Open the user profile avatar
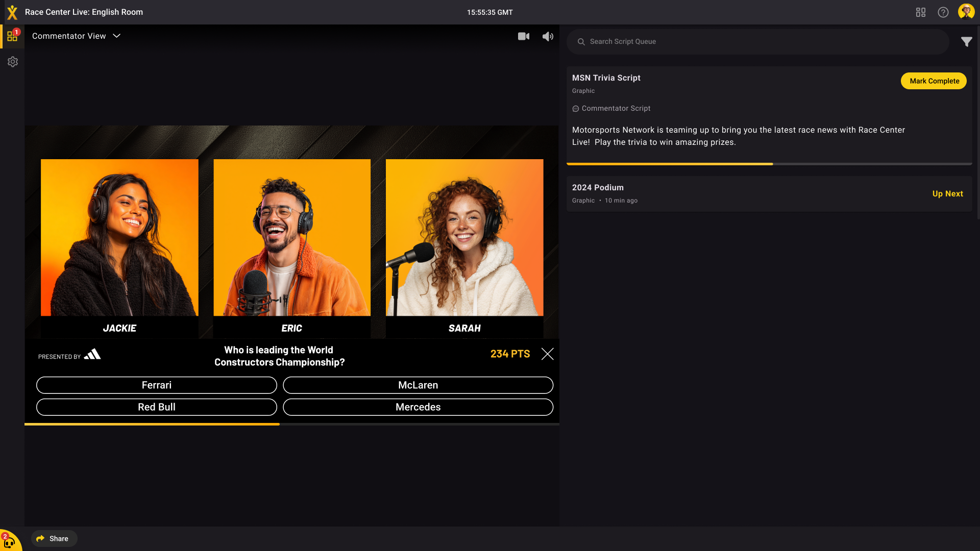The height and width of the screenshot is (551, 980). (x=966, y=12)
